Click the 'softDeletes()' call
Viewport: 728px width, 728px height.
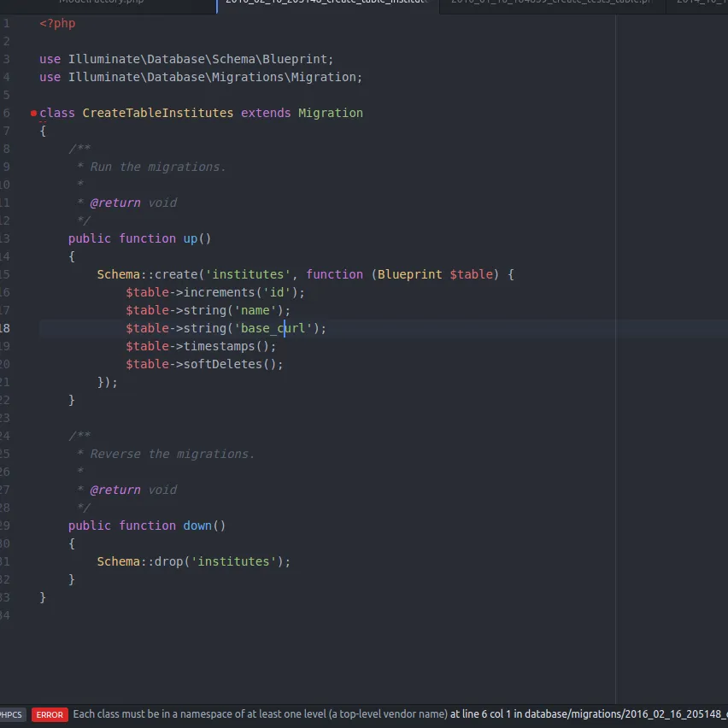click(x=230, y=364)
